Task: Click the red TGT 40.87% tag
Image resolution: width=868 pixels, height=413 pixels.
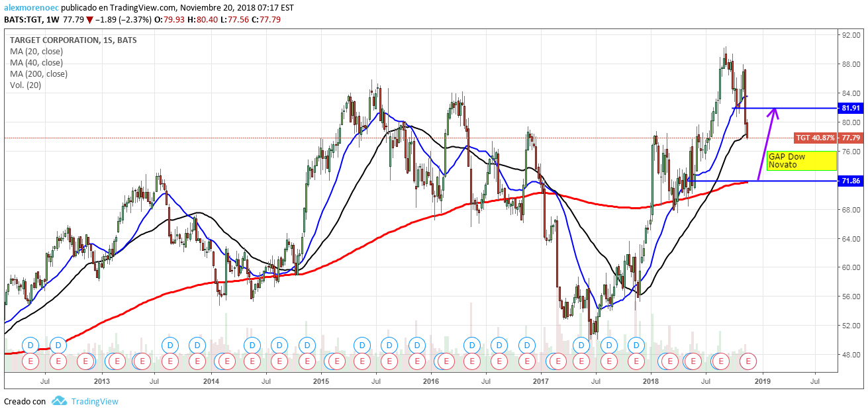Action: point(816,138)
